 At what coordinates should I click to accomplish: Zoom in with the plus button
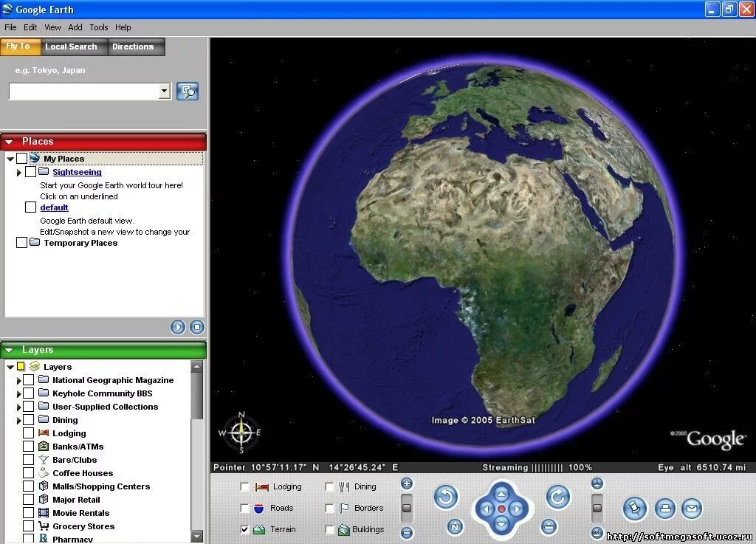point(407,483)
